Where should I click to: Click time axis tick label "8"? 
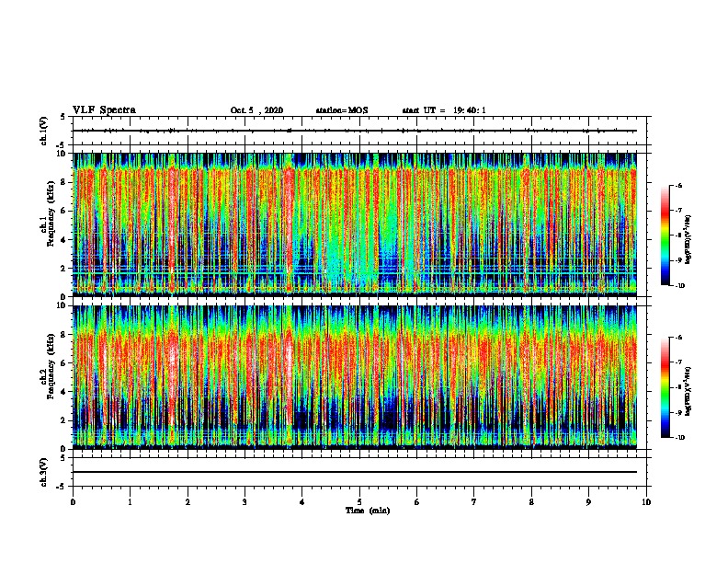[531, 502]
